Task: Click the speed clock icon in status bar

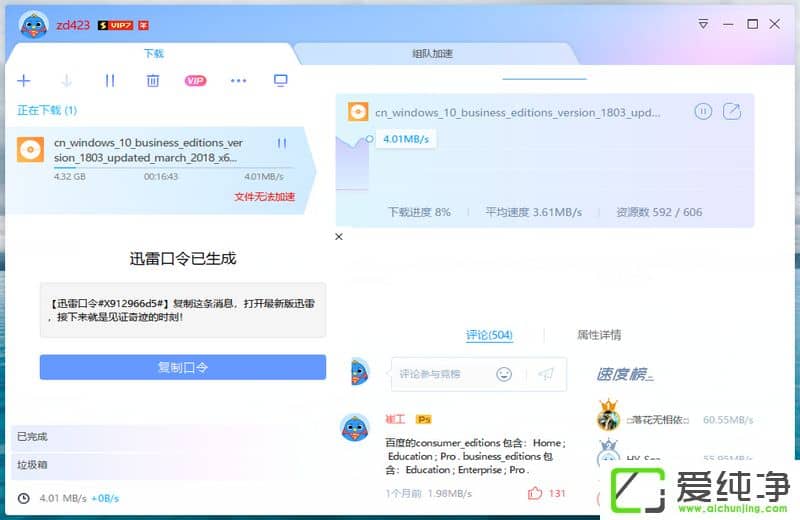Action: click(23, 498)
